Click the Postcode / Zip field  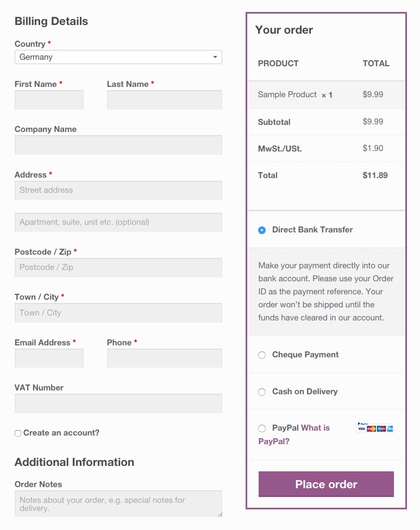(x=118, y=267)
